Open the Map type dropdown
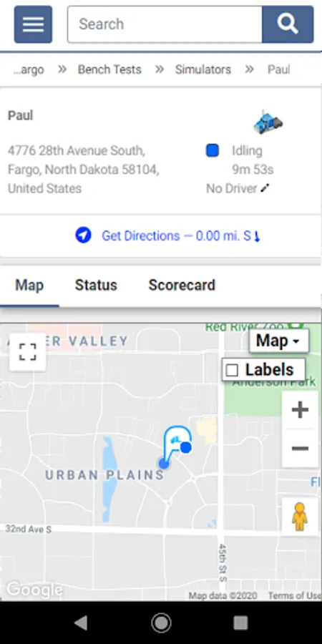Image resolution: width=322 pixels, height=644 pixels. (279, 341)
